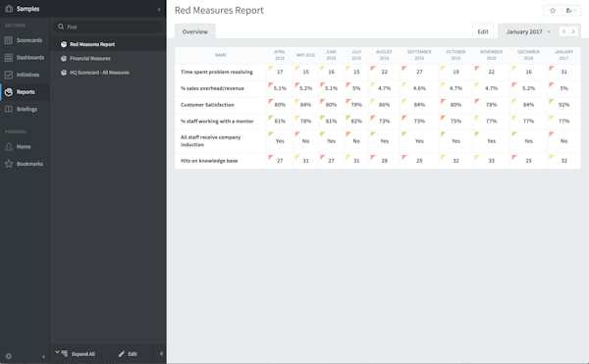Select % staff working with a mentor

[x=217, y=122]
